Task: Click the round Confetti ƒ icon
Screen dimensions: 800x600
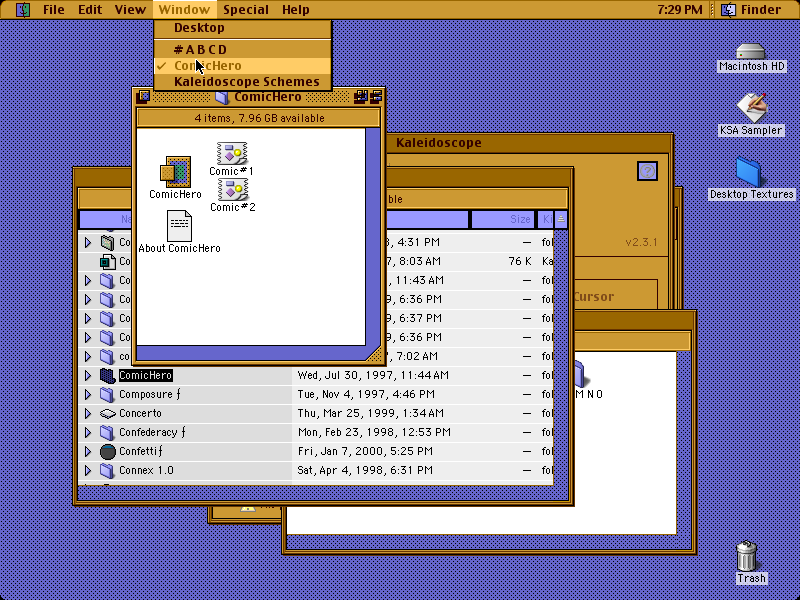Action: click(108, 452)
